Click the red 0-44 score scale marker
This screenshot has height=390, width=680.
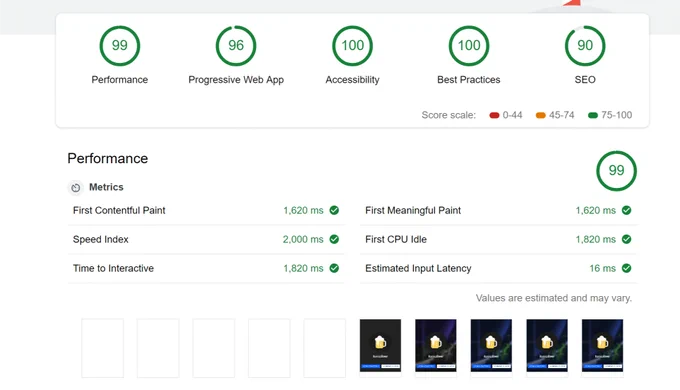494,115
